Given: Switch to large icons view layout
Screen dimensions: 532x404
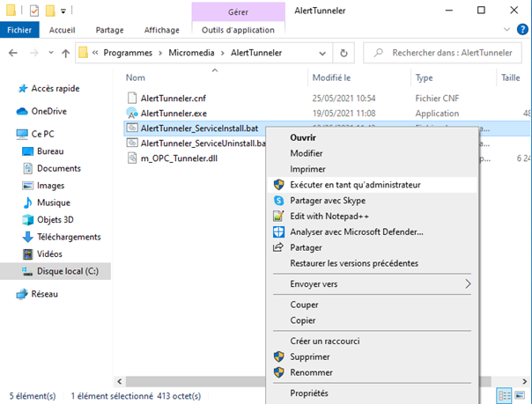Looking at the screenshot, I should pos(520,393).
